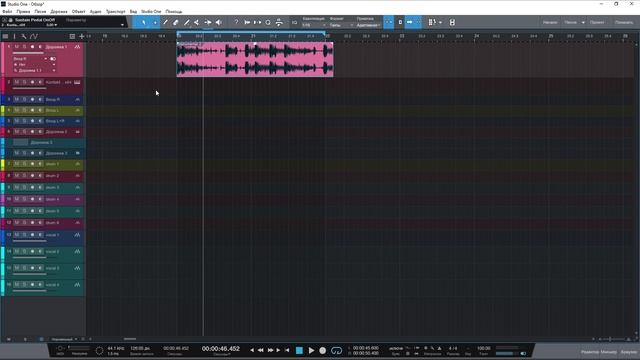640x360 pixels.
Task: Select the Arrow tool
Action: (144, 22)
